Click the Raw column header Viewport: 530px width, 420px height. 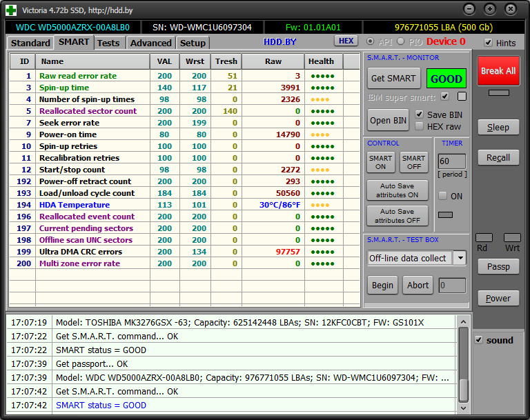tap(273, 61)
